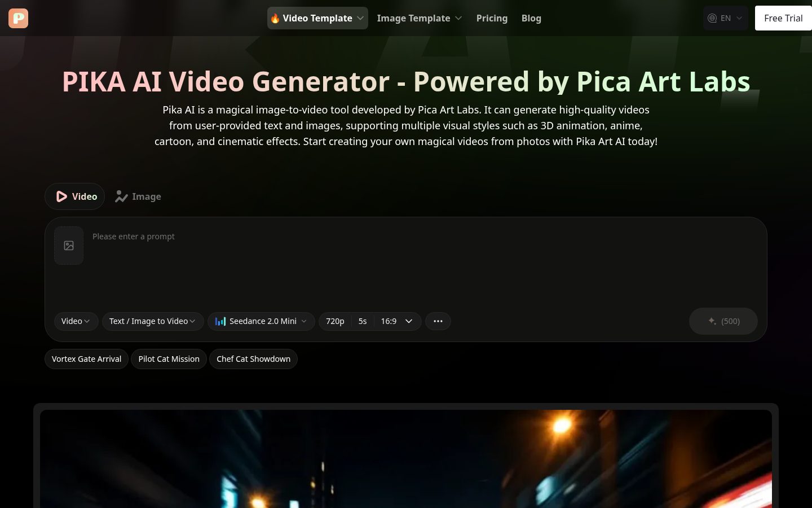Switch to the Image tab

(138, 196)
